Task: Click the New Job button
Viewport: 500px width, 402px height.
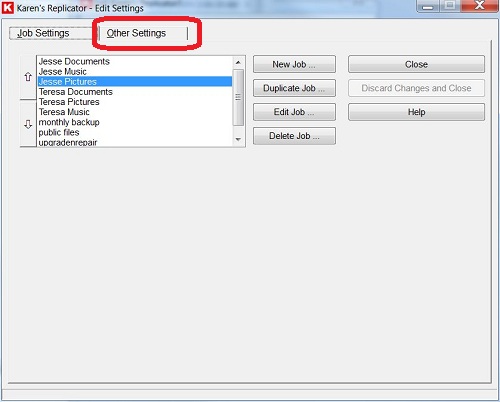Action: coord(294,64)
